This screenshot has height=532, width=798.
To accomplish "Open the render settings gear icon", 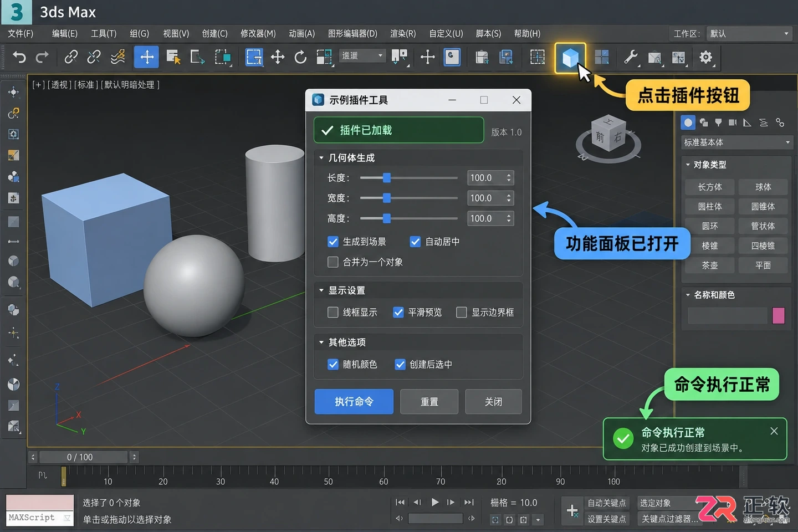I will (x=705, y=57).
